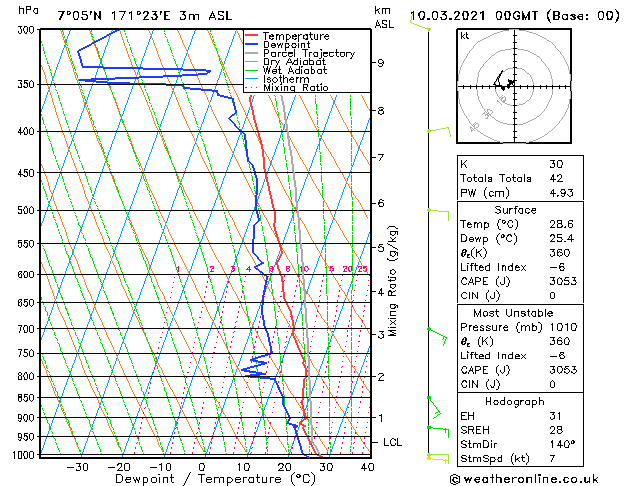The image size is (629, 486).
Task: Click the '9' km altitude label
Action: 381,63
